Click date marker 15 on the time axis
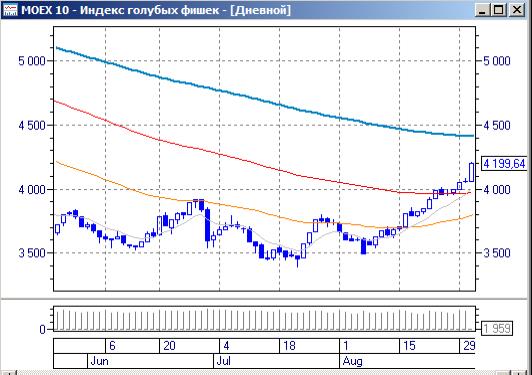532x375 pixels. click(x=409, y=346)
